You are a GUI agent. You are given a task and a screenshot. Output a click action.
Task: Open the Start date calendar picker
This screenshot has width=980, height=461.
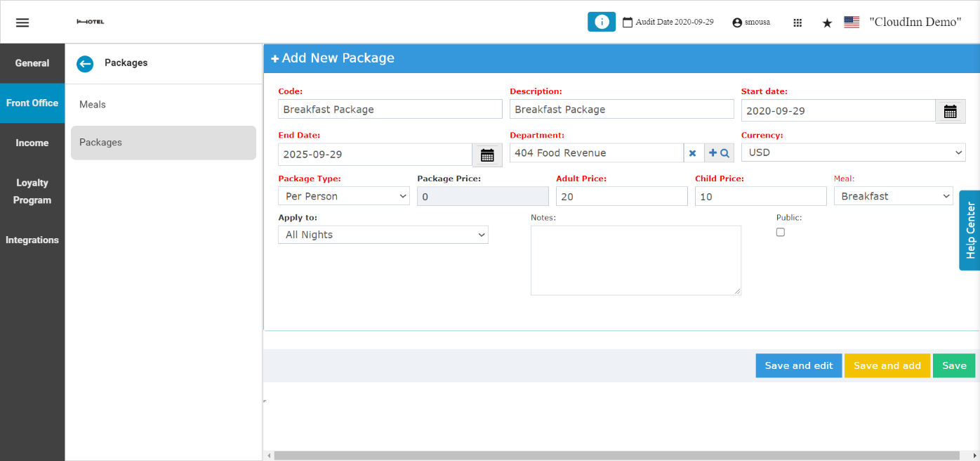(951, 111)
